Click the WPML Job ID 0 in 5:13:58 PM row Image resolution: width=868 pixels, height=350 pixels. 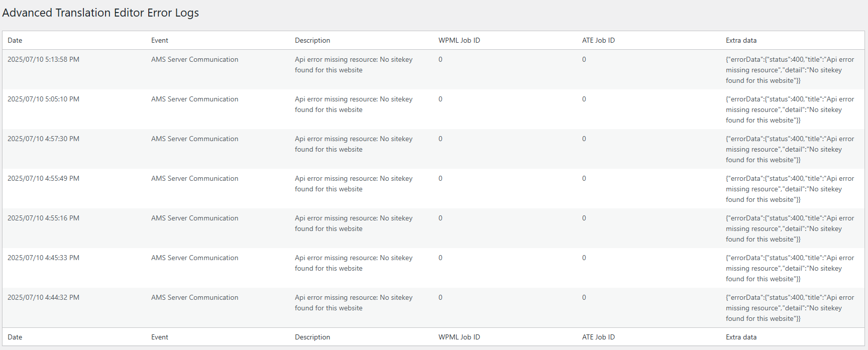pos(441,59)
